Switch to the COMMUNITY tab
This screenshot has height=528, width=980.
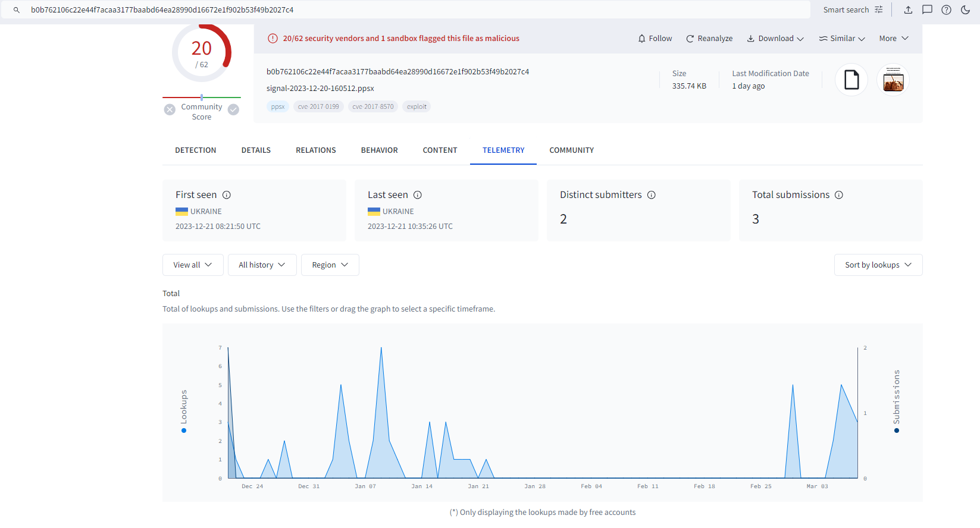[572, 150]
